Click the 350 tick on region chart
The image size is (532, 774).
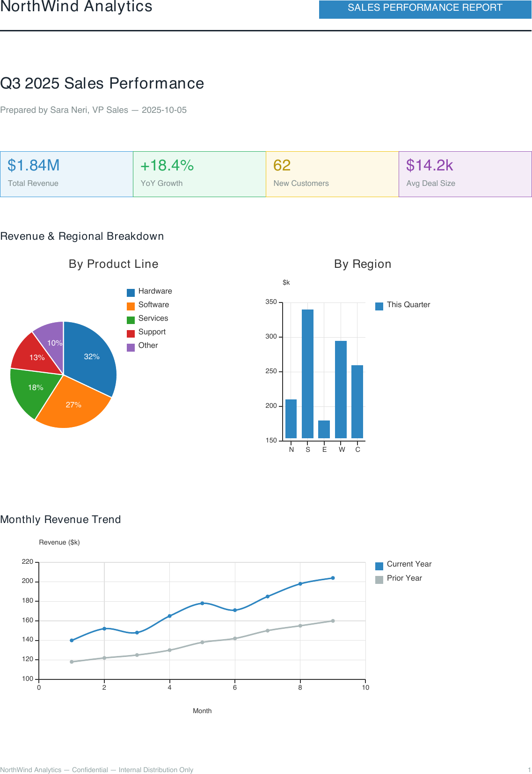(x=271, y=302)
